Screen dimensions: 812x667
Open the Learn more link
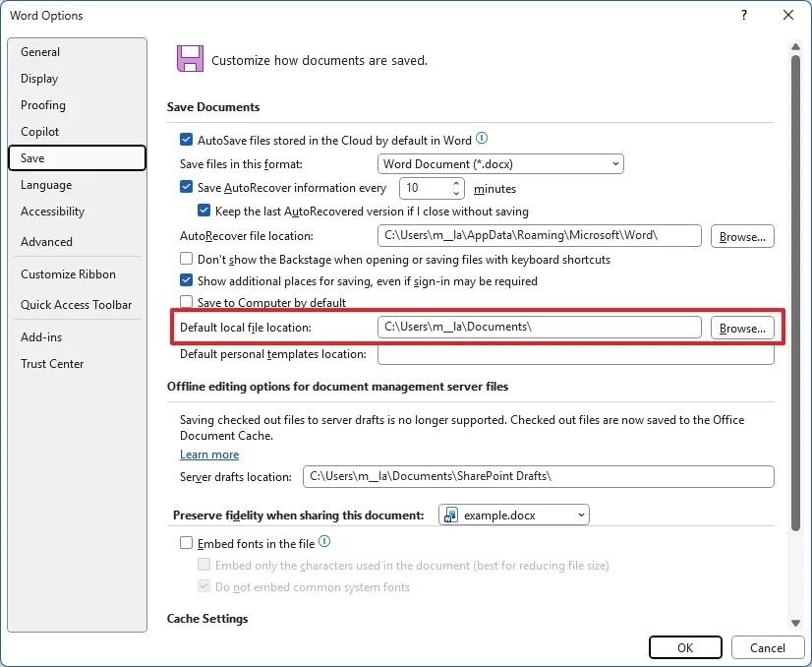tap(208, 455)
